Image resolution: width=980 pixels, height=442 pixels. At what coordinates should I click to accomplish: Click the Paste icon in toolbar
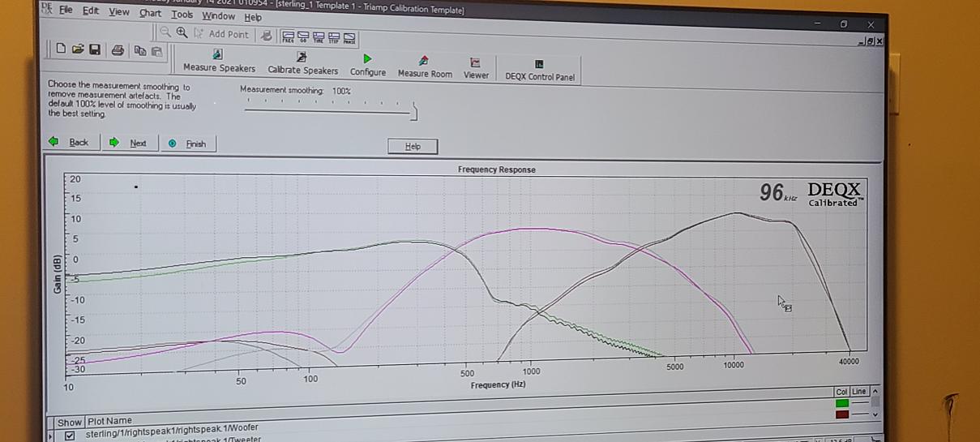(156, 51)
